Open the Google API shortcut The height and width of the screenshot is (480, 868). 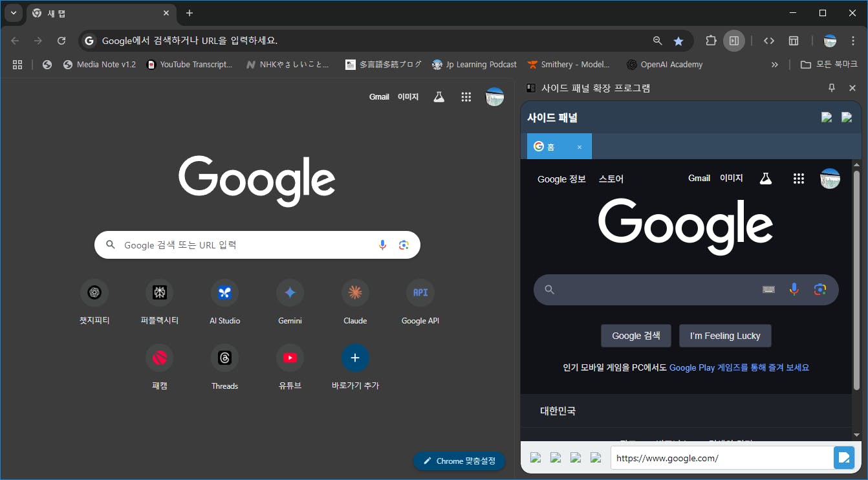click(420, 303)
